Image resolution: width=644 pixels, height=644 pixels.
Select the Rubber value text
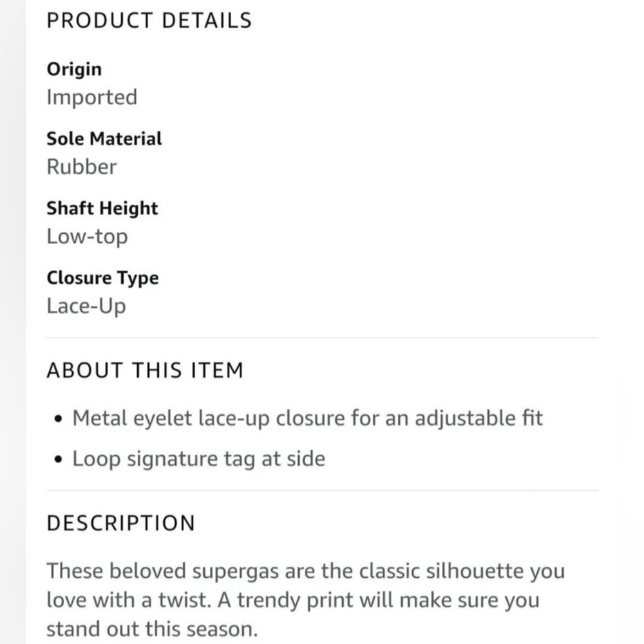(x=82, y=167)
